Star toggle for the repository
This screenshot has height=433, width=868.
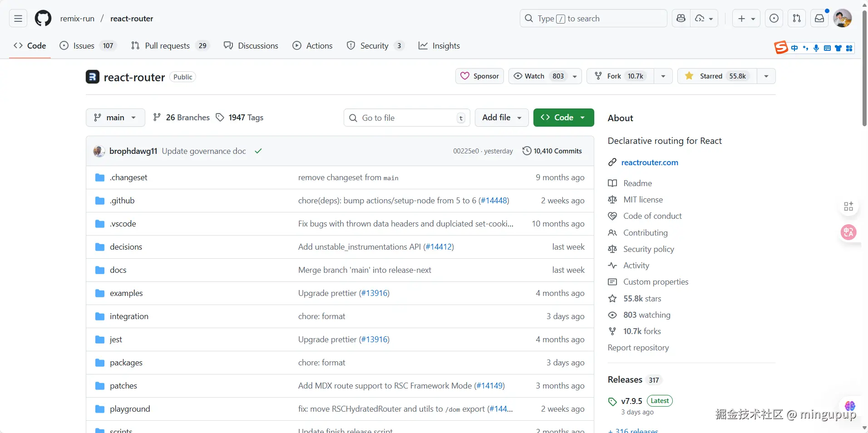(x=717, y=76)
